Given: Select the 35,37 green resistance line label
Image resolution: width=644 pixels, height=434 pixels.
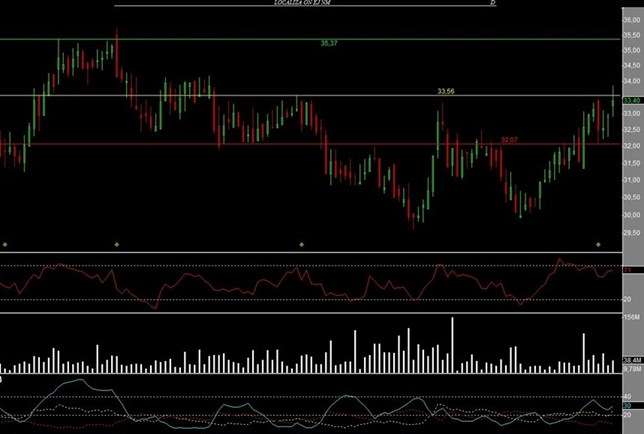Looking at the screenshot, I should [x=328, y=44].
